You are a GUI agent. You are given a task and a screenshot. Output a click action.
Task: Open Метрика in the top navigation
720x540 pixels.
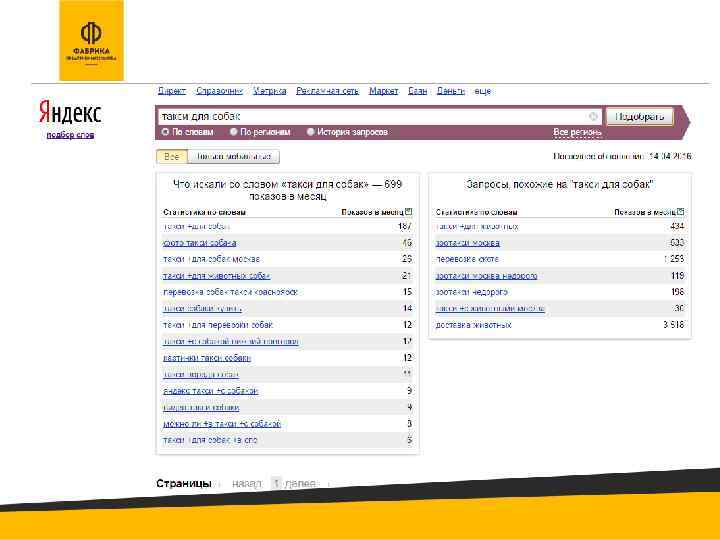tap(270, 91)
